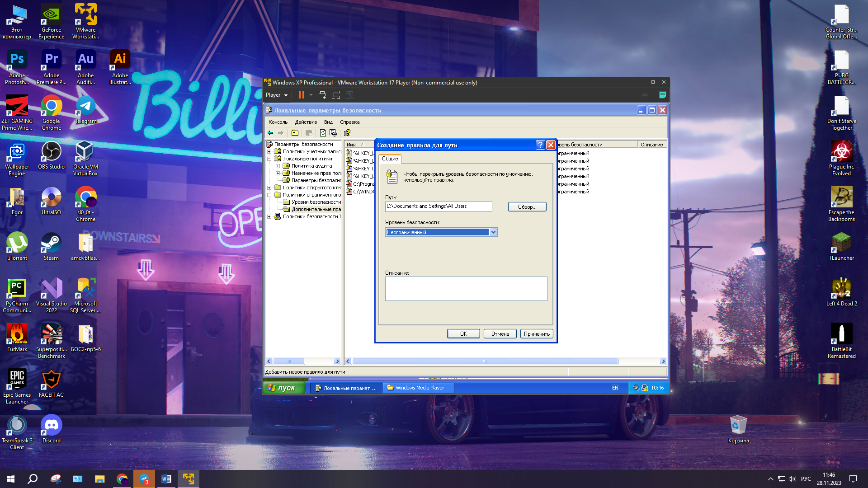This screenshot has width=868, height=488.
Task: Click the Описание text area
Action: [466, 289]
